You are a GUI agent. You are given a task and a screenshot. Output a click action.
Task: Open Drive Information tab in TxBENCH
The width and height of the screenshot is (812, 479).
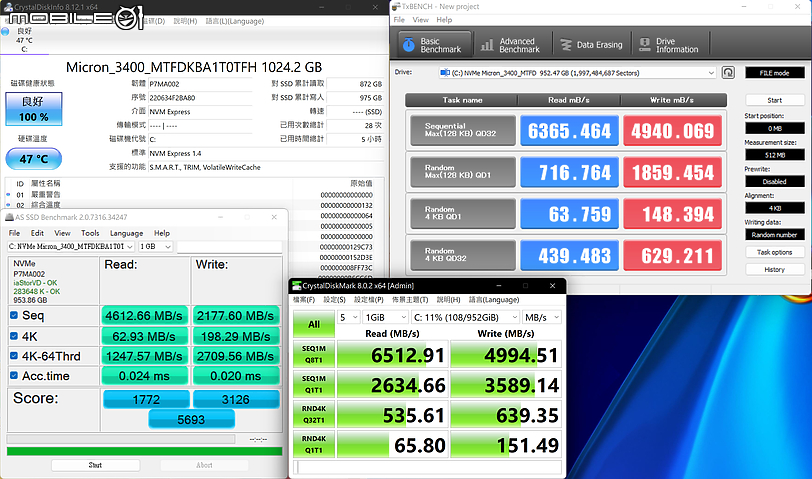(671, 45)
